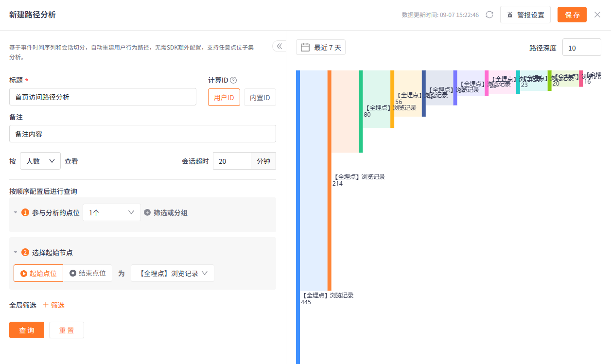Collapse step 2 选择起始节点 section
Image resolution: width=611 pixels, height=364 pixels.
point(15,252)
